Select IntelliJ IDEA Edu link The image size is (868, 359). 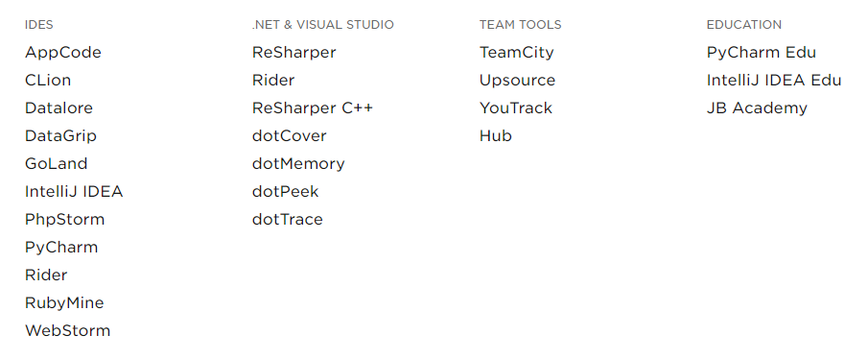coord(774,81)
